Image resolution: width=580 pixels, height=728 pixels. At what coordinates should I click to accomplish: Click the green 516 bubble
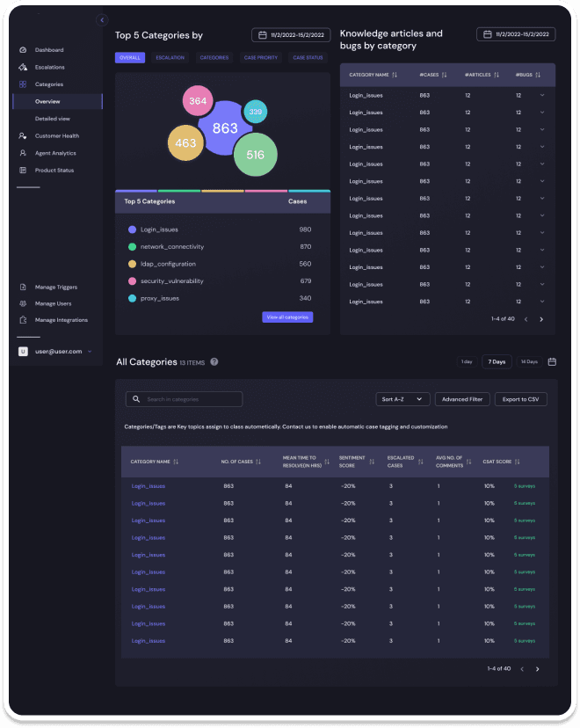(255, 155)
